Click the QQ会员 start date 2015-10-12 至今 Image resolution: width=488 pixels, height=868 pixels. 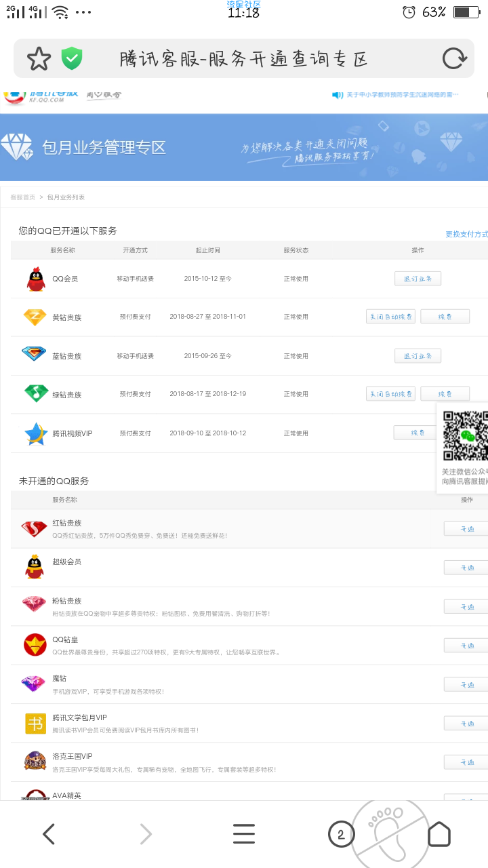(208, 279)
